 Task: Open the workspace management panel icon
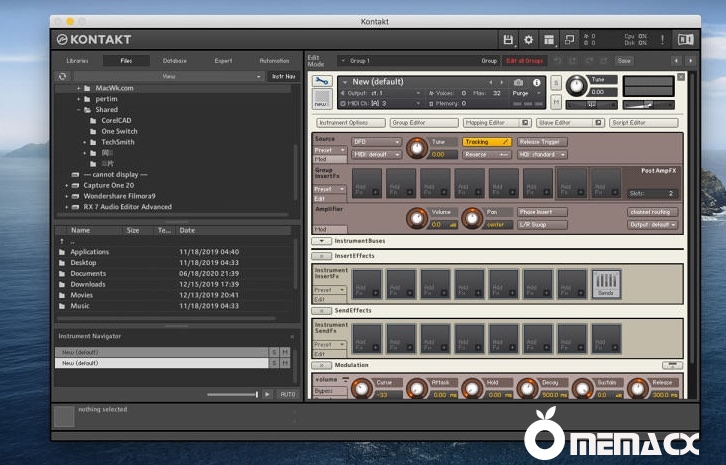[549, 40]
